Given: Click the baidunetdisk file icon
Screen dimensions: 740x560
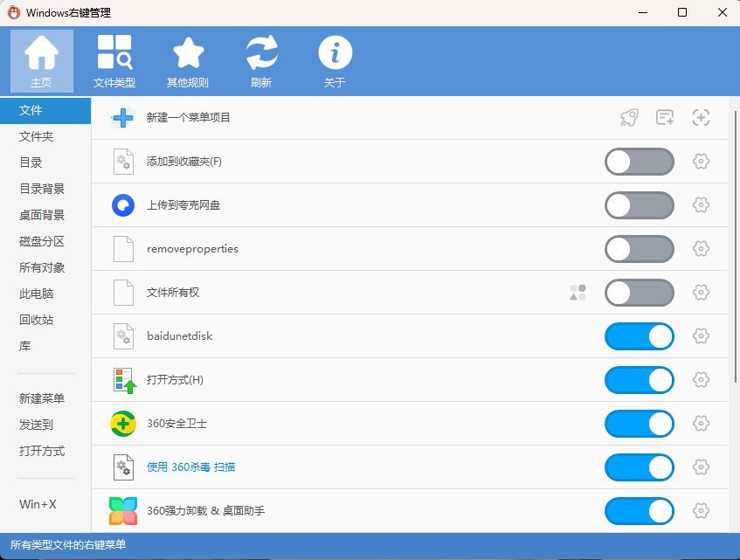Looking at the screenshot, I should pos(124,336).
